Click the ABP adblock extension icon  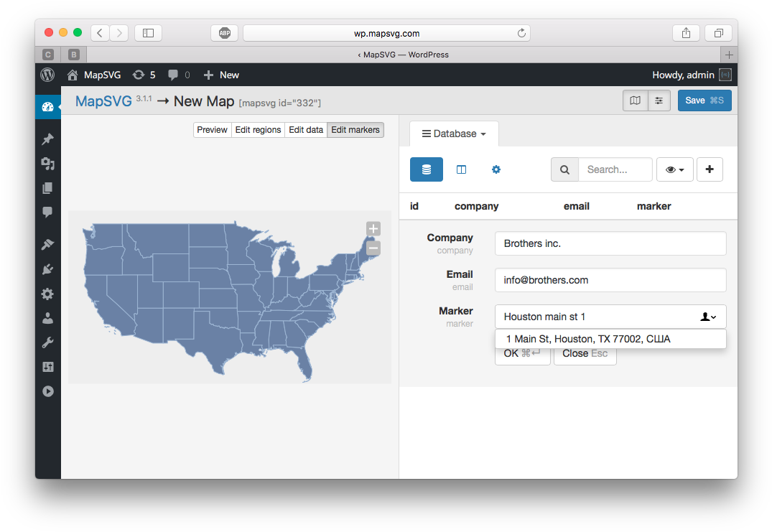(225, 33)
